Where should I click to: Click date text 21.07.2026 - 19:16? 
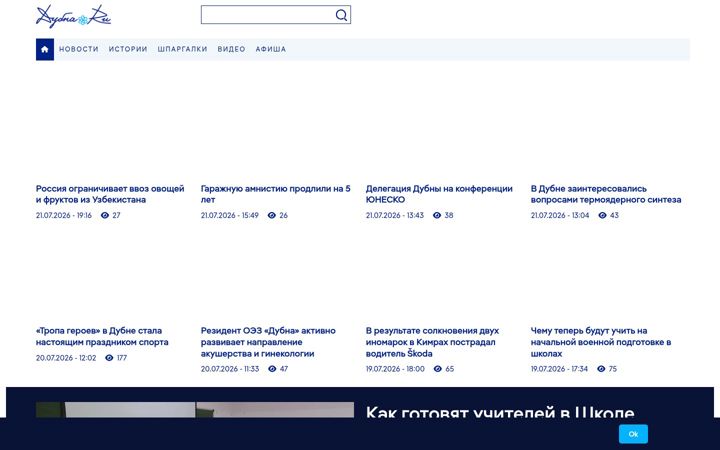pyautogui.click(x=64, y=215)
